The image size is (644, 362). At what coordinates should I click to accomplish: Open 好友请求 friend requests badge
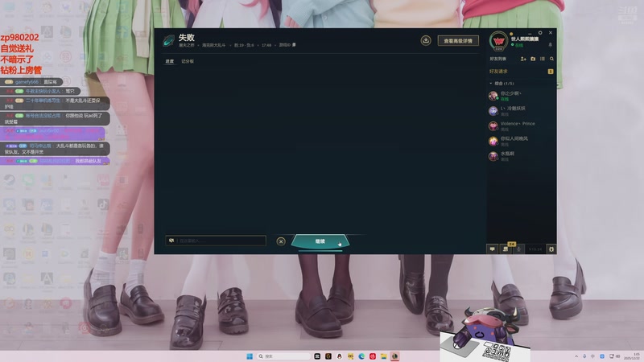(551, 72)
